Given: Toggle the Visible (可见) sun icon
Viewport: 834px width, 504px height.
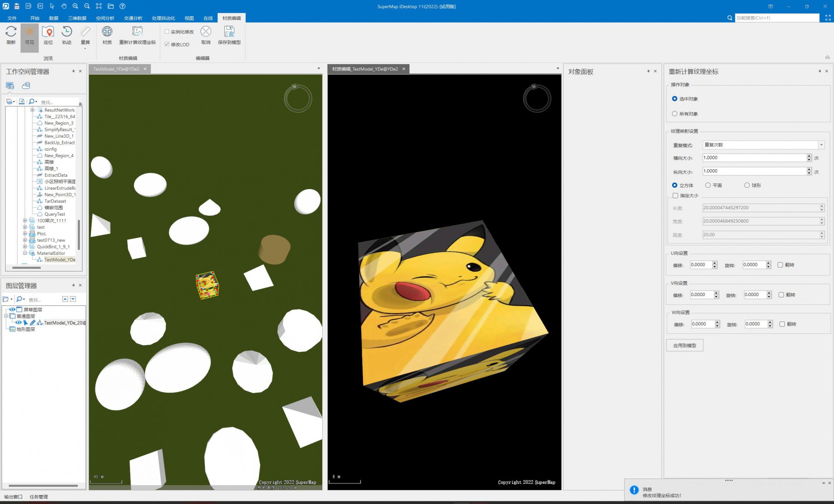Looking at the screenshot, I should (29, 32).
